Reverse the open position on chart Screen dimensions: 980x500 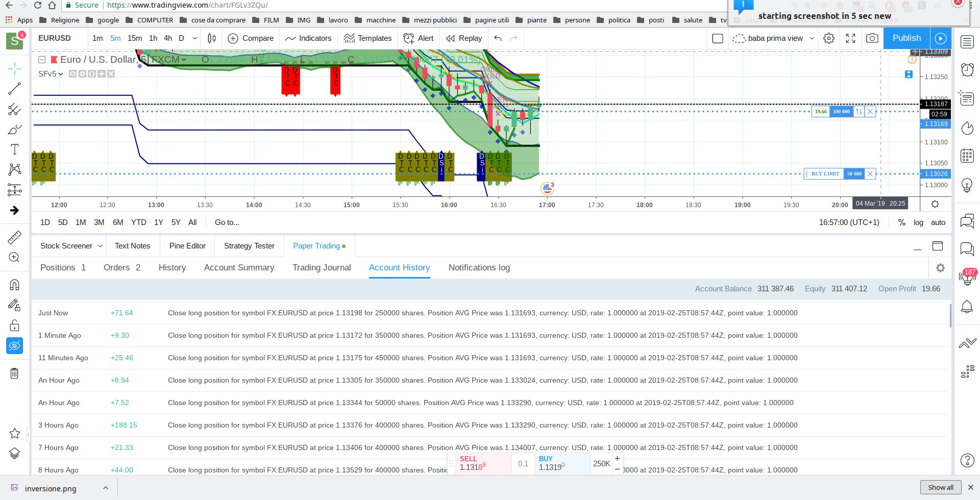coord(859,112)
